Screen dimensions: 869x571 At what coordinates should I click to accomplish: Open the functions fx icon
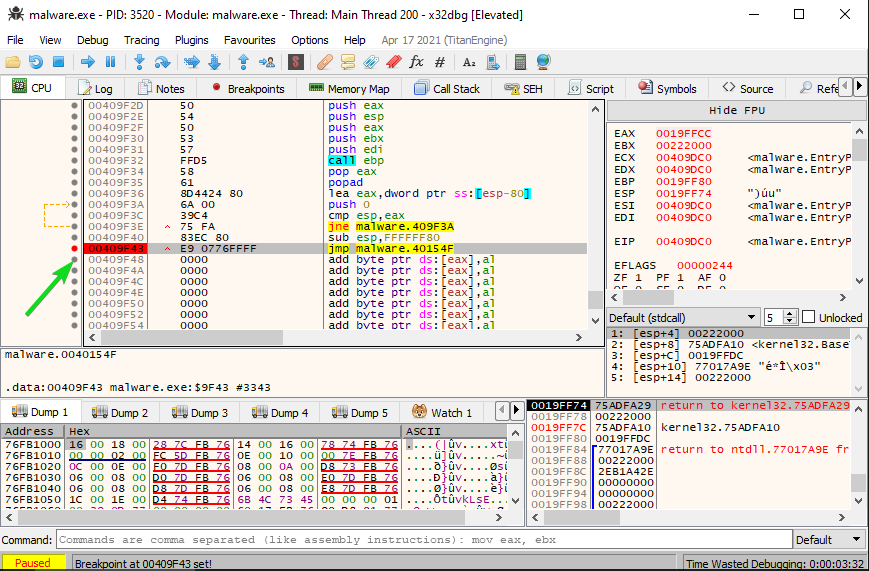[x=416, y=62]
